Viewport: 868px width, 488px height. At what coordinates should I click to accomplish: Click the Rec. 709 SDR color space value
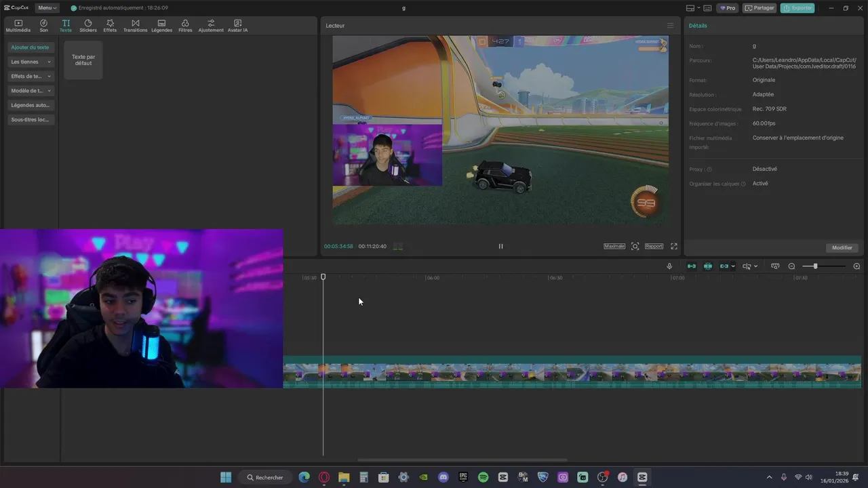tap(770, 108)
